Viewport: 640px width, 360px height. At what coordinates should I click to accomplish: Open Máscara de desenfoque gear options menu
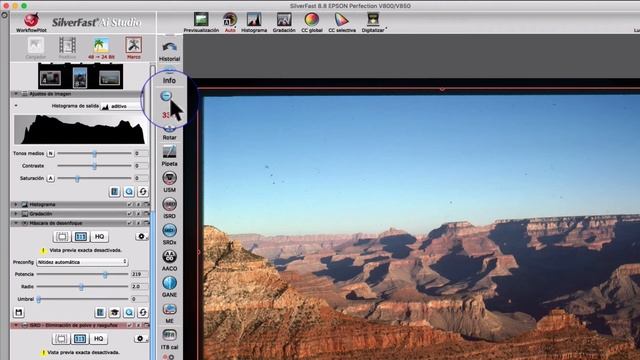[x=141, y=237]
